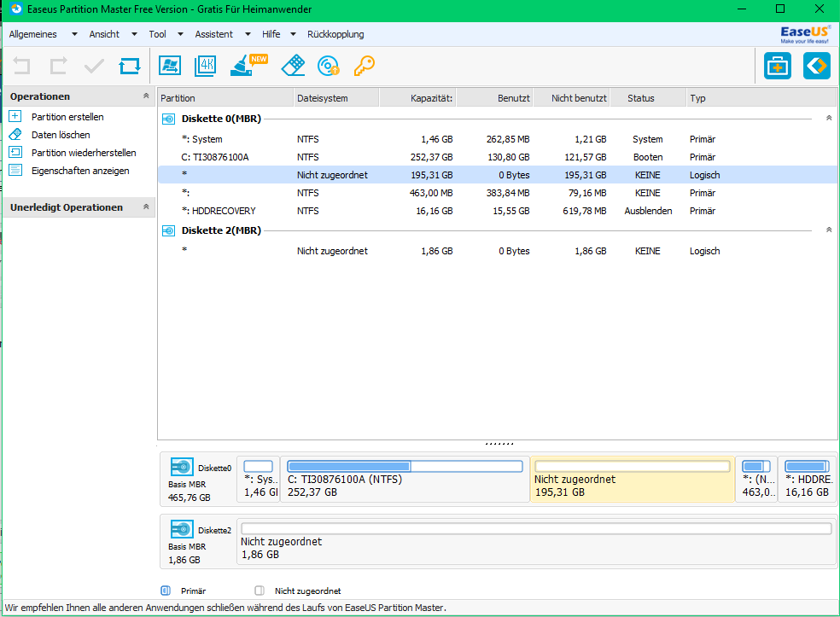This screenshot has width=840, height=617.
Task: Click the Partition erstellen plus icon
Action: [15, 116]
